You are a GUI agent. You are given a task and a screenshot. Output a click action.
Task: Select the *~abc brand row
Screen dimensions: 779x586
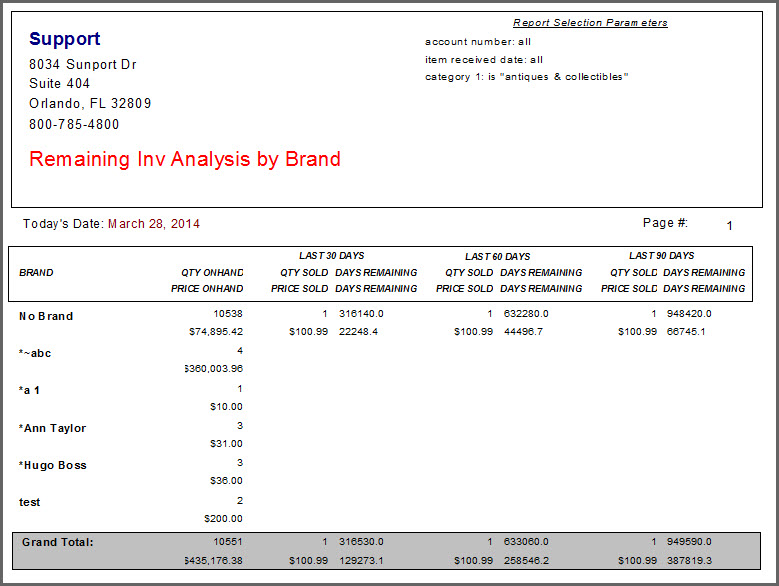click(x=35, y=354)
